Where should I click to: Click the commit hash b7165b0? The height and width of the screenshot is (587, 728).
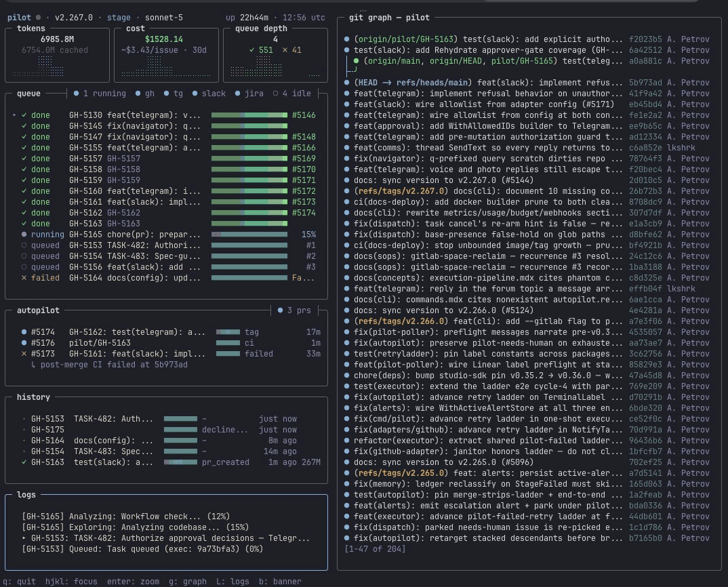coord(645,538)
